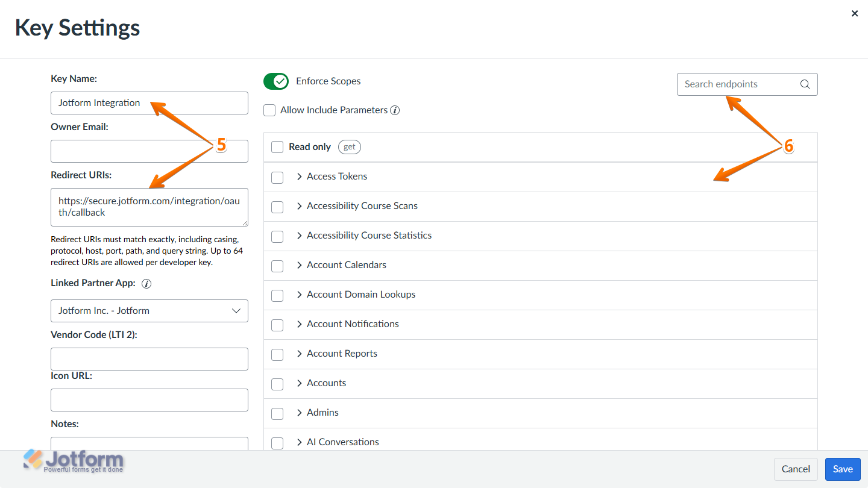Tick the Account Calendars checkbox
Screen dimensions: 868x488
coord(277,266)
